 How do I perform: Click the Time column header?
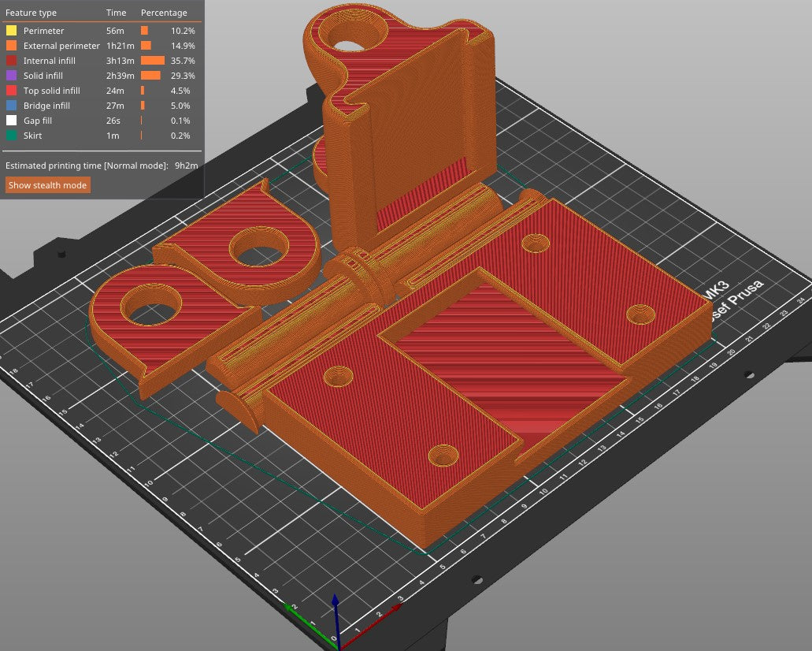(115, 13)
